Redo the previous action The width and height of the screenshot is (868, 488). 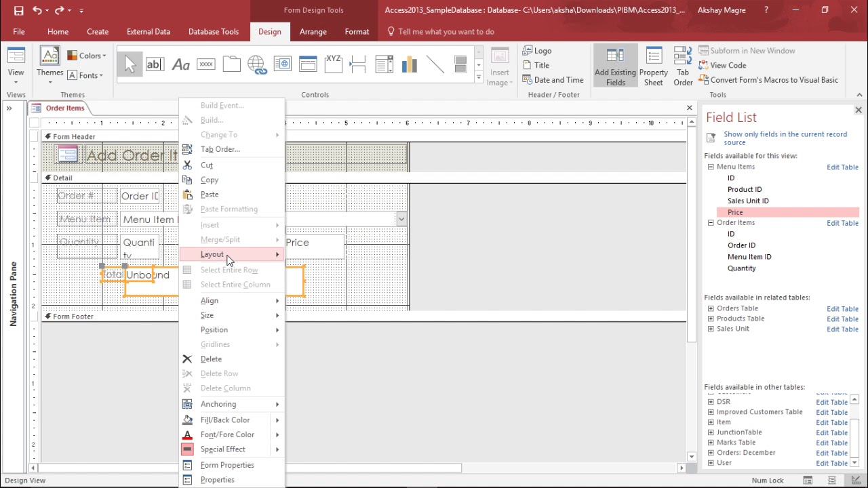(x=59, y=10)
